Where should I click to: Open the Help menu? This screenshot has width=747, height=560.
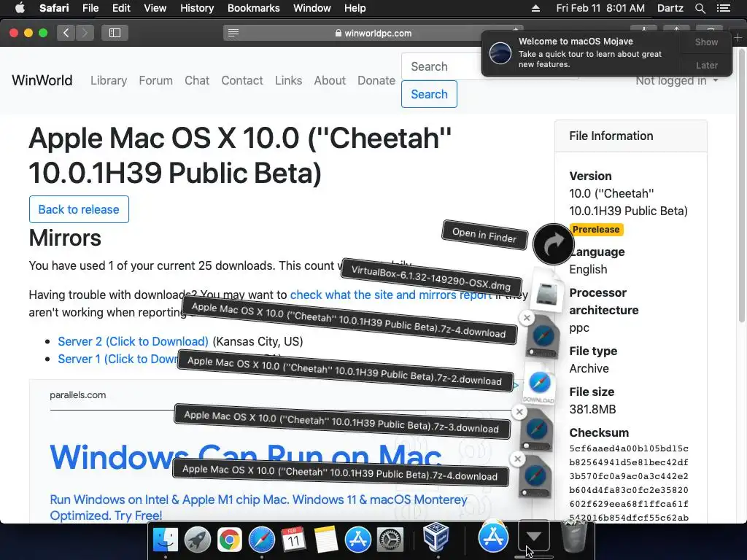pos(355,8)
